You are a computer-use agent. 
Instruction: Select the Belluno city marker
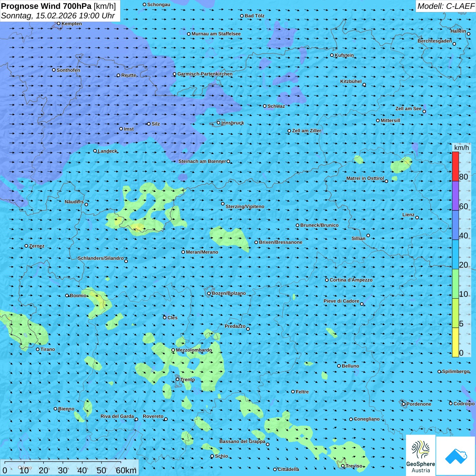pos(339,366)
